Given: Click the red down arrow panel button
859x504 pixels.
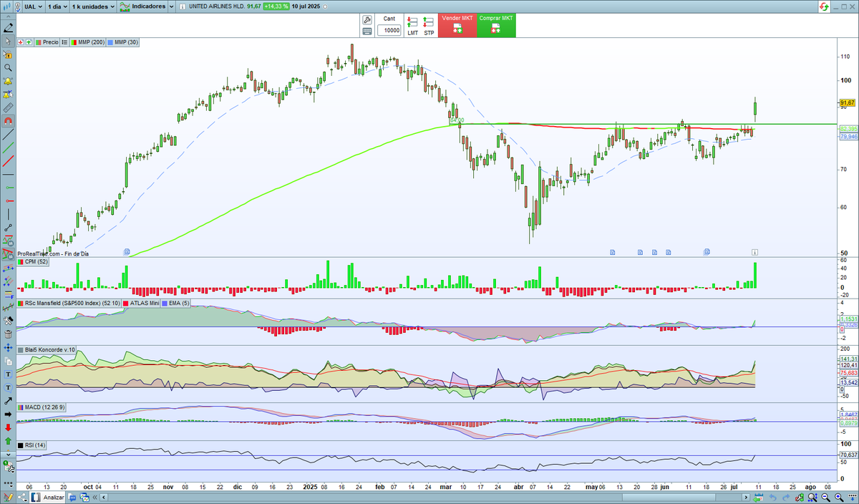Looking at the screenshot, I should (x=21, y=42).
